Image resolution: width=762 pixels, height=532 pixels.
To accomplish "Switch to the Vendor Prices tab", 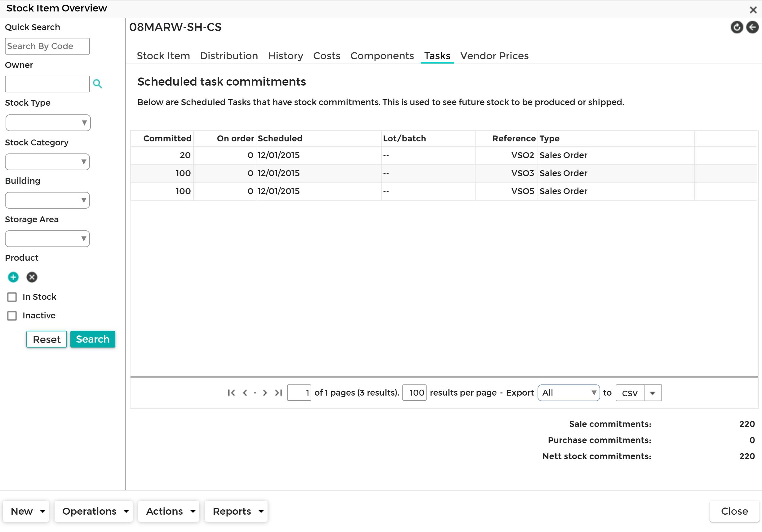I will pyautogui.click(x=494, y=56).
